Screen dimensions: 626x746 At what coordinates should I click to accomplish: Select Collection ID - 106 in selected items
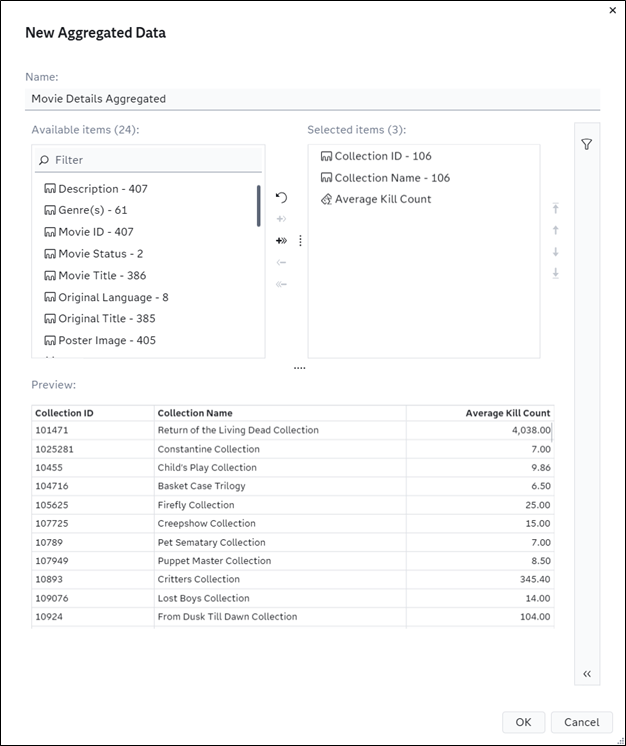(383, 156)
